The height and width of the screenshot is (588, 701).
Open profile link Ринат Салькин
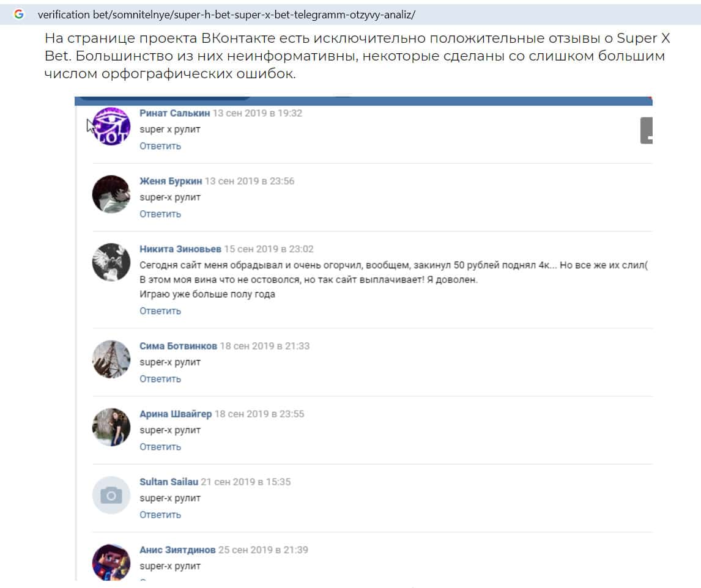coord(174,113)
